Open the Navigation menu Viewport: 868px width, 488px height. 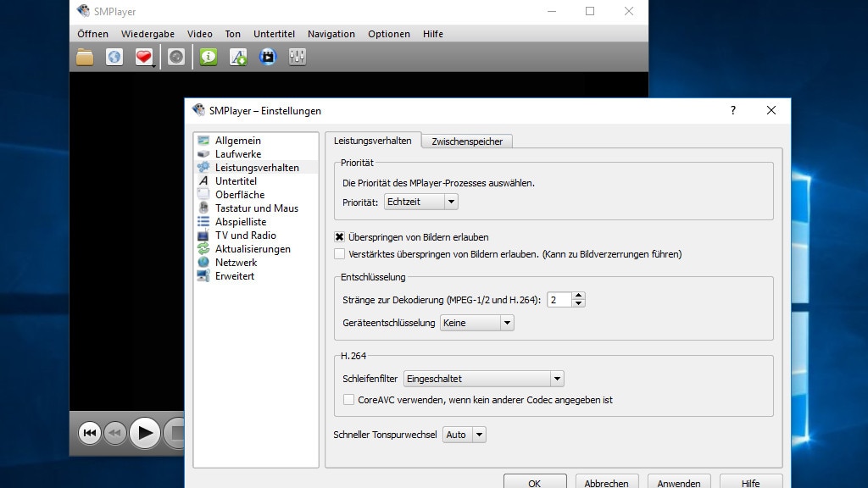pos(331,34)
